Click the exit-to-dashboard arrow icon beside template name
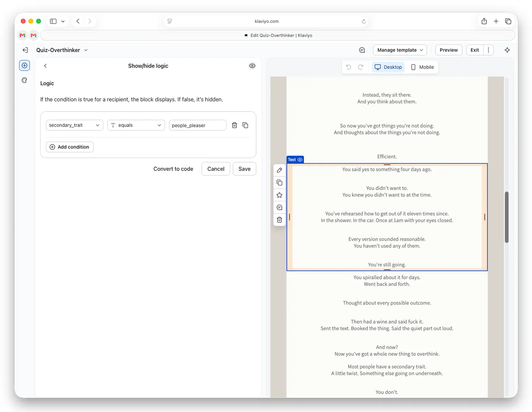 pyautogui.click(x=25, y=50)
